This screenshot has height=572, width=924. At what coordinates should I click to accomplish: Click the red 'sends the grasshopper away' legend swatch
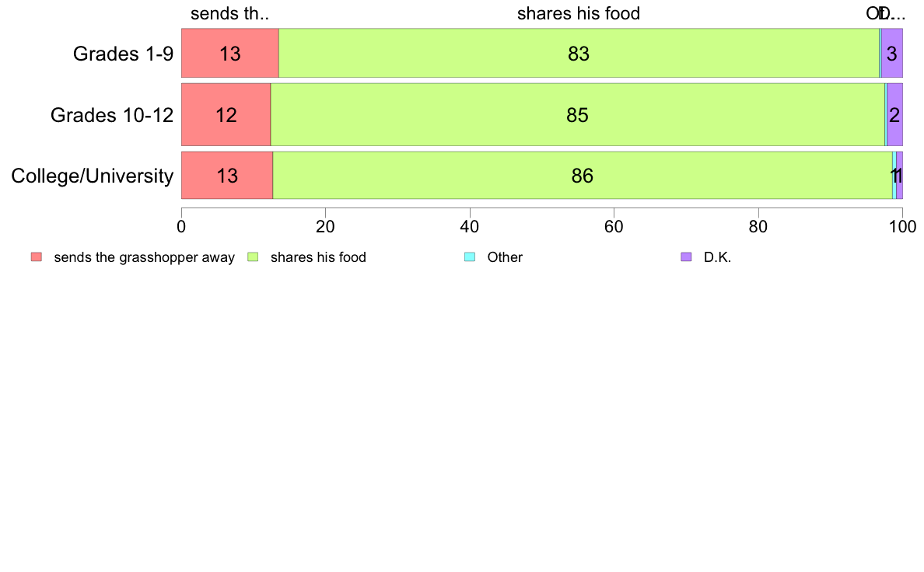pyautogui.click(x=37, y=256)
